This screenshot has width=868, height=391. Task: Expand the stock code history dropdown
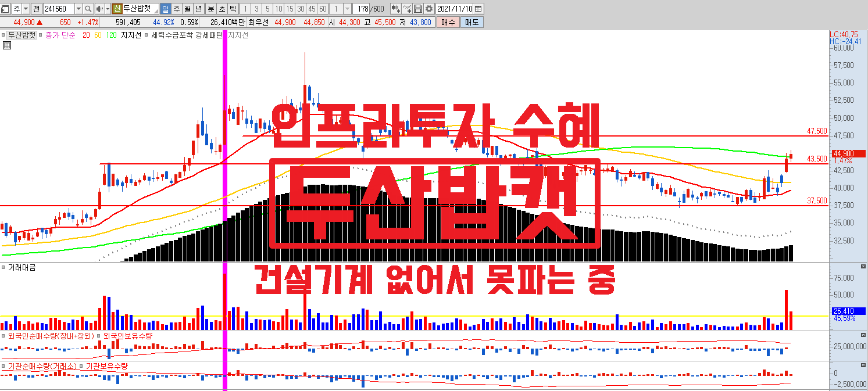(x=78, y=9)
